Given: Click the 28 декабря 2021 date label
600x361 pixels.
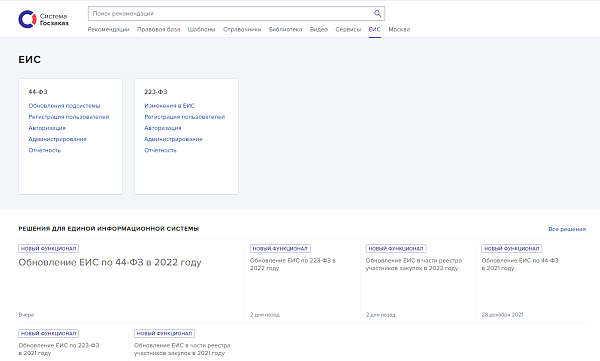Looking at the screenshot, I should pyautogui.click(x=502, y=315).
